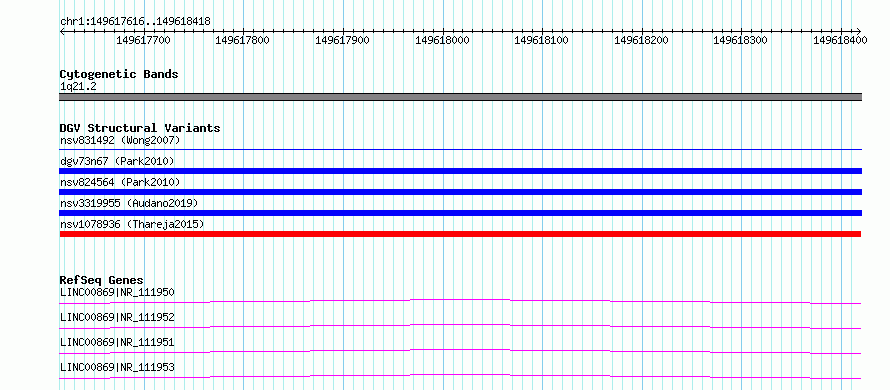Open variant nsv831492 (Wong2007) label
The image size is (890, 390).
coord(120,140)
